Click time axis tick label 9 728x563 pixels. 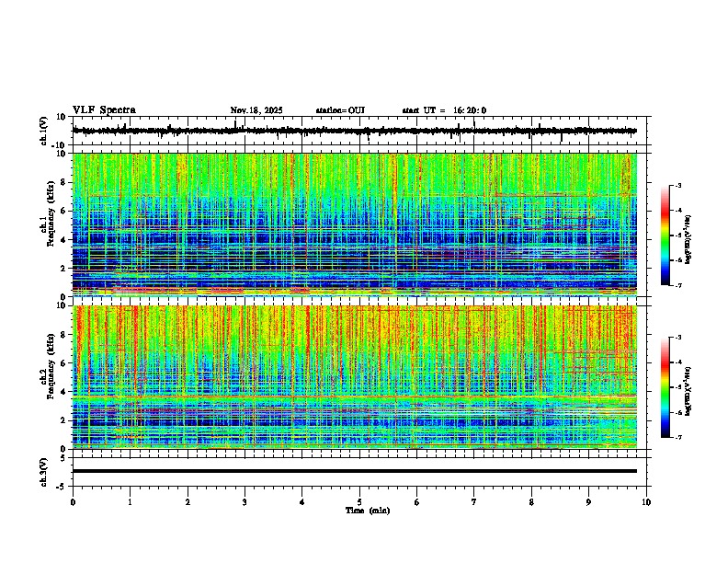(588, 502)
